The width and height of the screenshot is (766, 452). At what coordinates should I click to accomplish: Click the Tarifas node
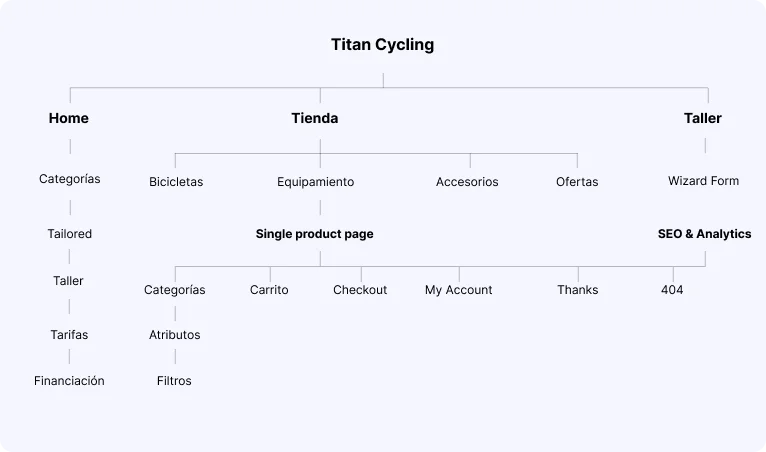[x=69, y=335]
